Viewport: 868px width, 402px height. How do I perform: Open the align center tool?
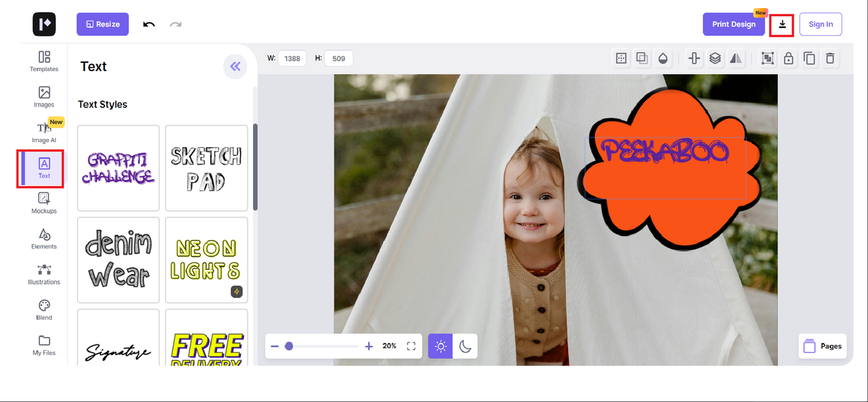(x=694, y=58)
